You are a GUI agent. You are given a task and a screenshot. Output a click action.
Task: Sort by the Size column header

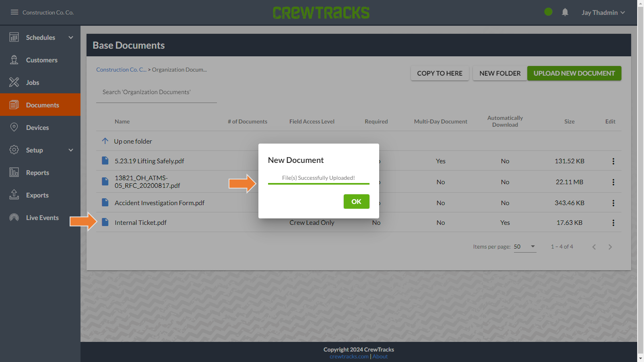point(569,121)
